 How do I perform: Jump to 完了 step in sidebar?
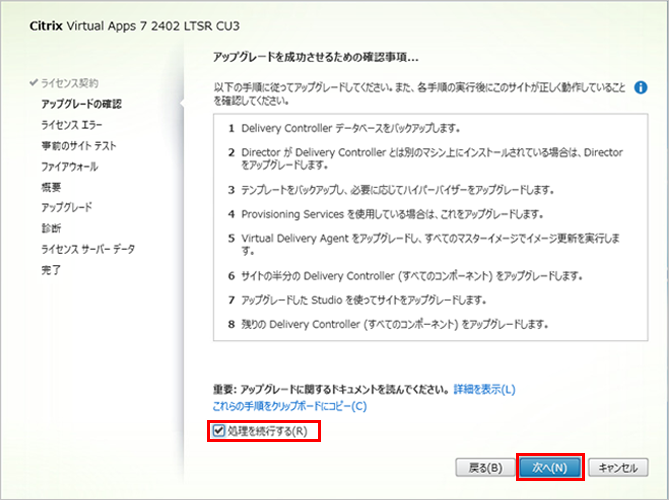[x=52, y=270]
